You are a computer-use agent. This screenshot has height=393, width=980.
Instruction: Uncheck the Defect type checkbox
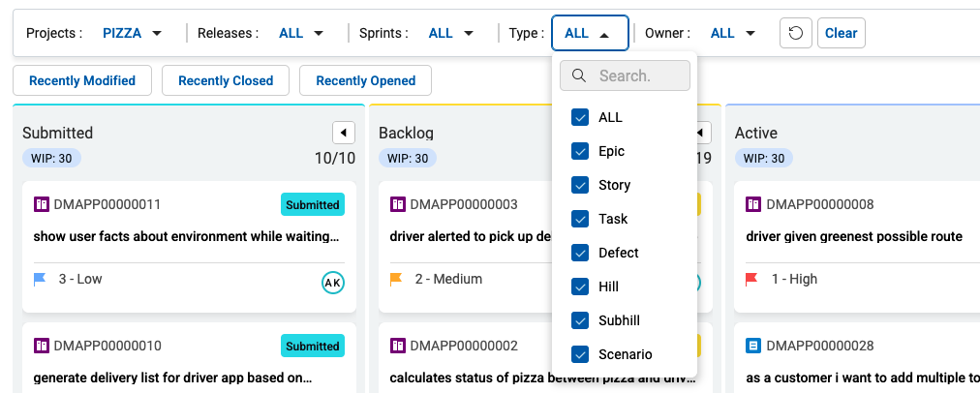pyautogui.click(x=580, y=253)
